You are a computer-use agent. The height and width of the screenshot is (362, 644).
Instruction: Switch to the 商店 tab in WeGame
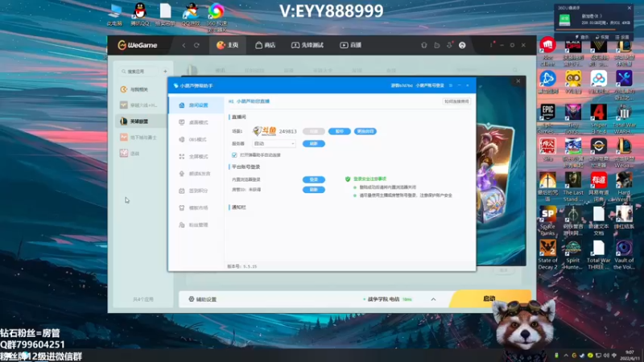(266, 45)
